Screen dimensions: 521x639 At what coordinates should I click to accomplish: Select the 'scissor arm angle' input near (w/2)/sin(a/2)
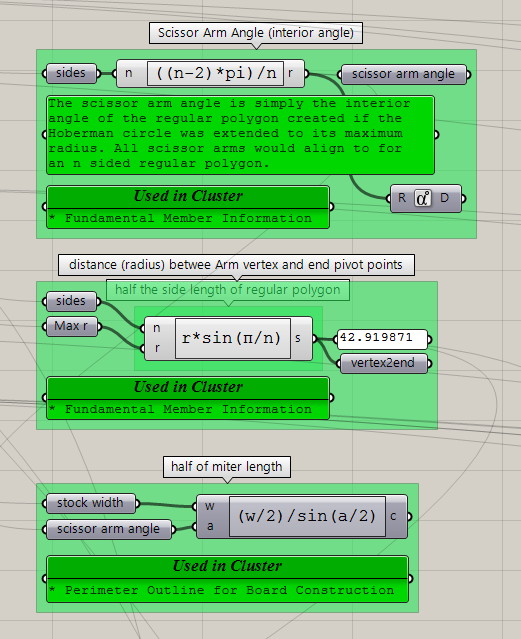108,529
